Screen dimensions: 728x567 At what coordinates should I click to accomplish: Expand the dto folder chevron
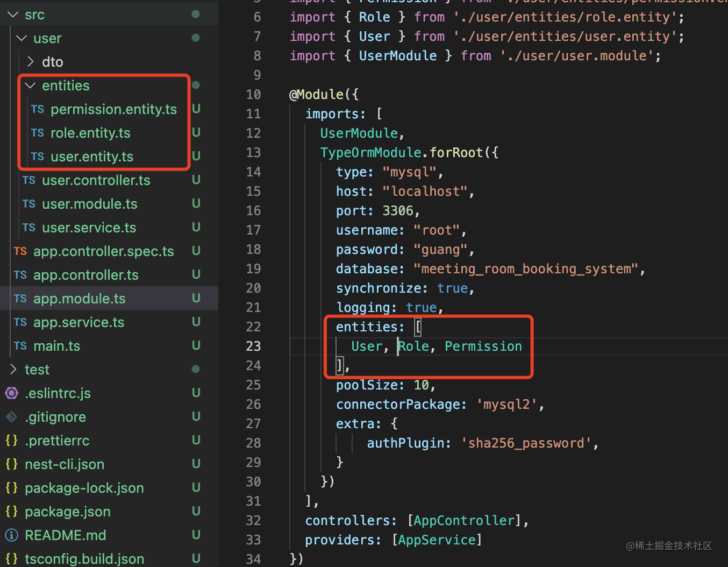coord(31,62)
